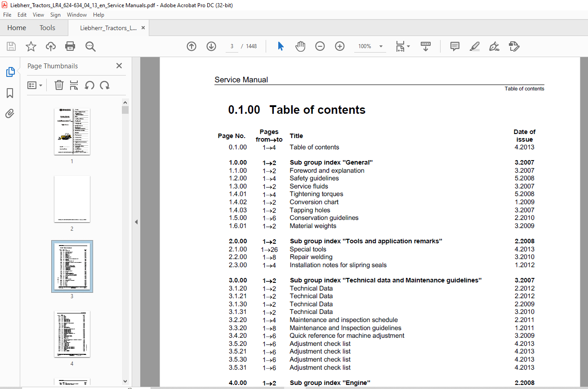
Task: Switch to the Home tab
Action: point(17,28)
